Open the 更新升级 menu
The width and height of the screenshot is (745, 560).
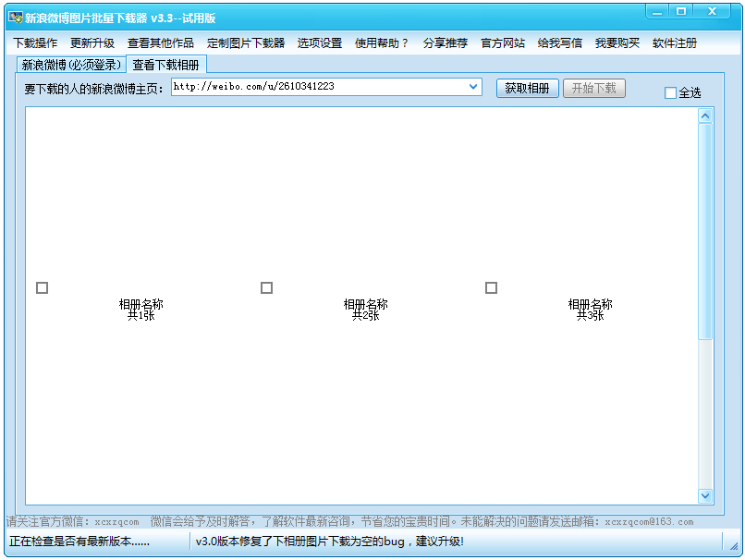click(92, 43)
